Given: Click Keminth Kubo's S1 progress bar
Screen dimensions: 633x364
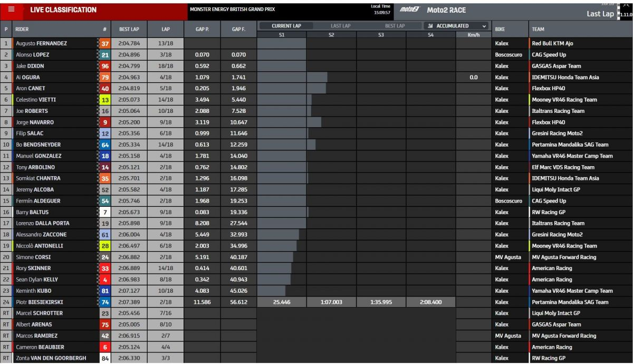Looking at the screenshot, I should click(x=271, y=291).
